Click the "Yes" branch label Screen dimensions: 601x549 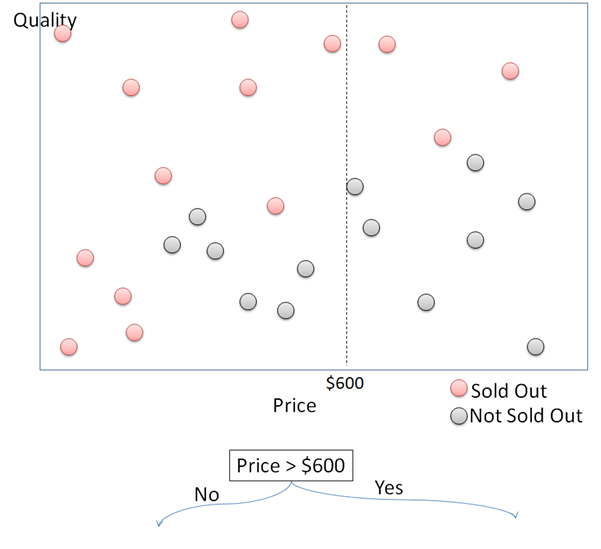(x=388, y=488)
